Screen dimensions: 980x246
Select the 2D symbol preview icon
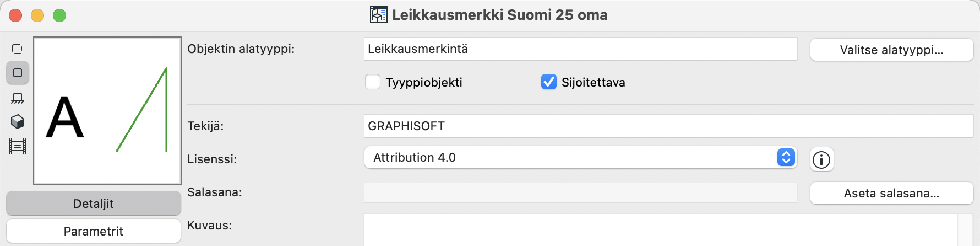click(x=18, y=73)
